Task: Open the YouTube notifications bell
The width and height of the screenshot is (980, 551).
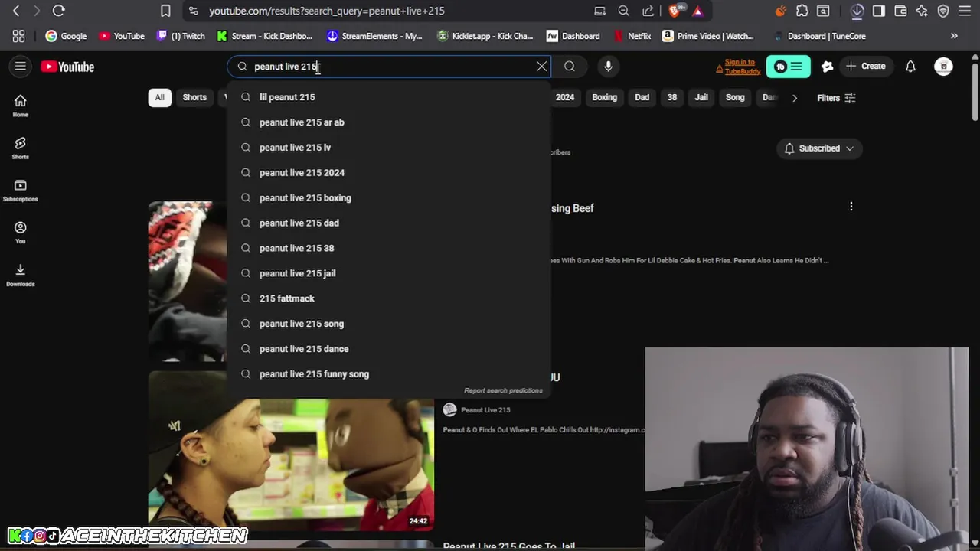Action: [910, 67]
